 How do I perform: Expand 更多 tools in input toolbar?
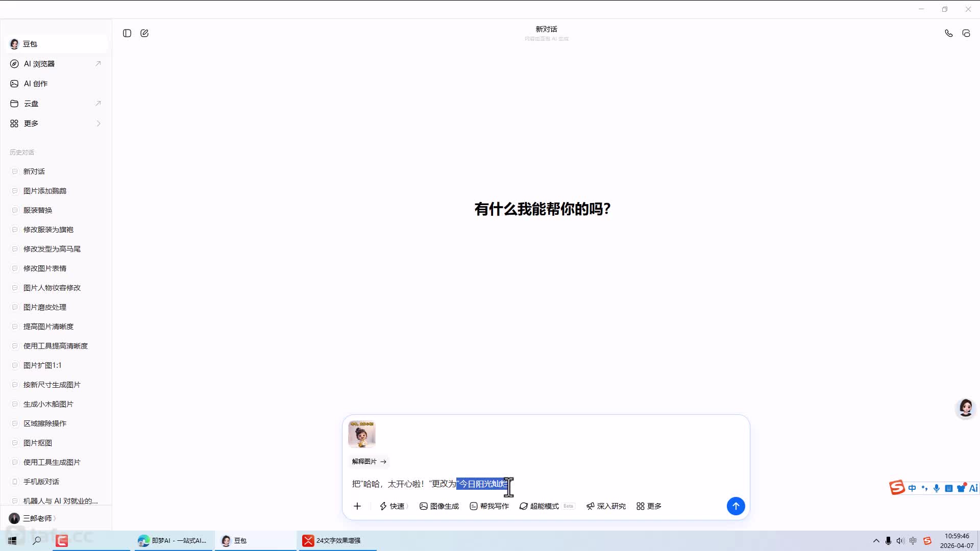click(x=649, y=506)
